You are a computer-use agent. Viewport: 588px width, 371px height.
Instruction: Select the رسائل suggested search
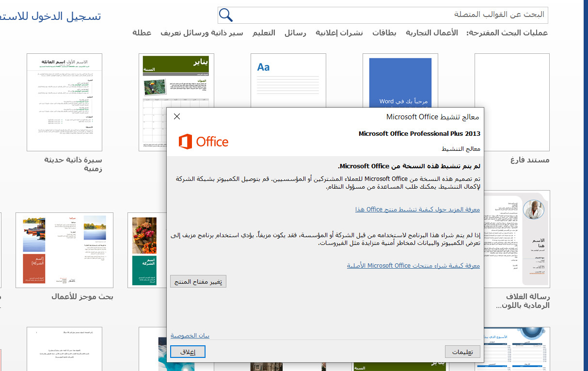[295, 33]
